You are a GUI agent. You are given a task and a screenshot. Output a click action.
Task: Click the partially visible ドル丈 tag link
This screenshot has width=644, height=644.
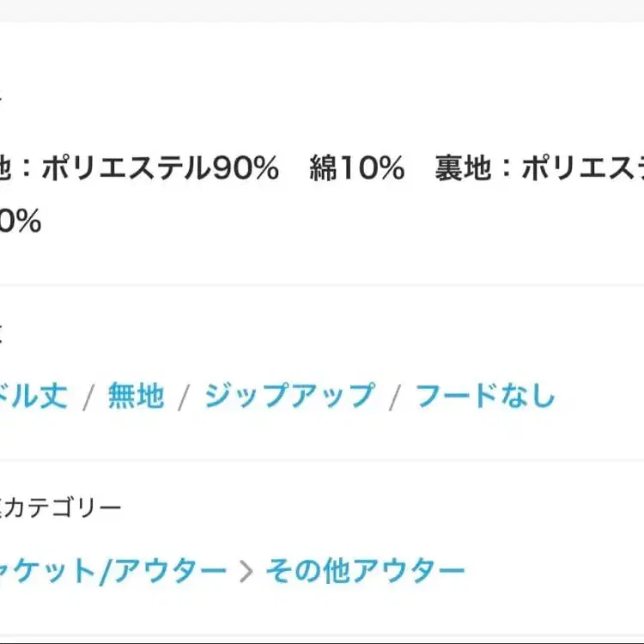tap(33, 396)
